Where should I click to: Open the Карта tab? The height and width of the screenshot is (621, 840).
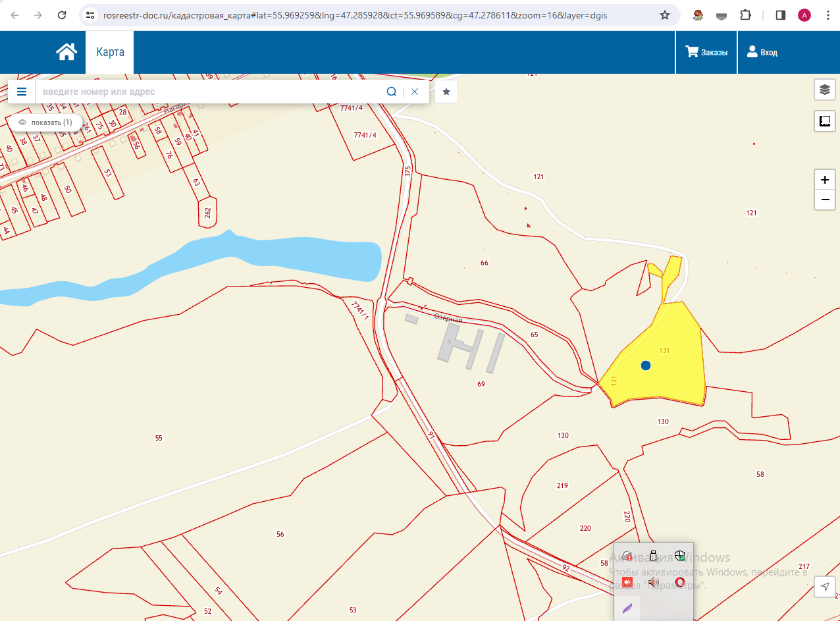(x=110, y=52)
